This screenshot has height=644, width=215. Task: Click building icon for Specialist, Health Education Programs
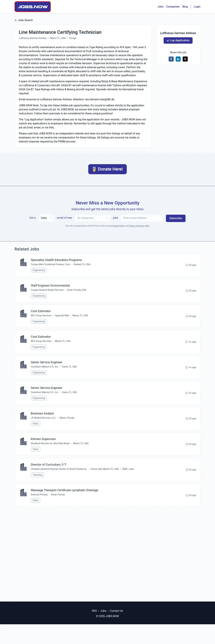coord(23,262)
